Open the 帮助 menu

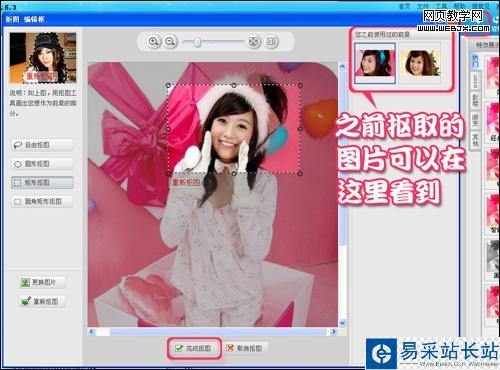[459, 6]
